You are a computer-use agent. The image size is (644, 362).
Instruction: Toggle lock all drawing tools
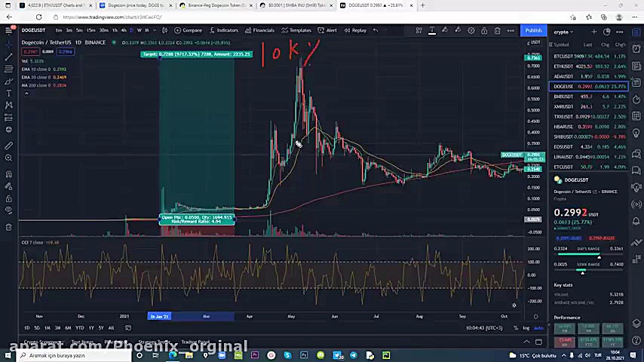8,199
